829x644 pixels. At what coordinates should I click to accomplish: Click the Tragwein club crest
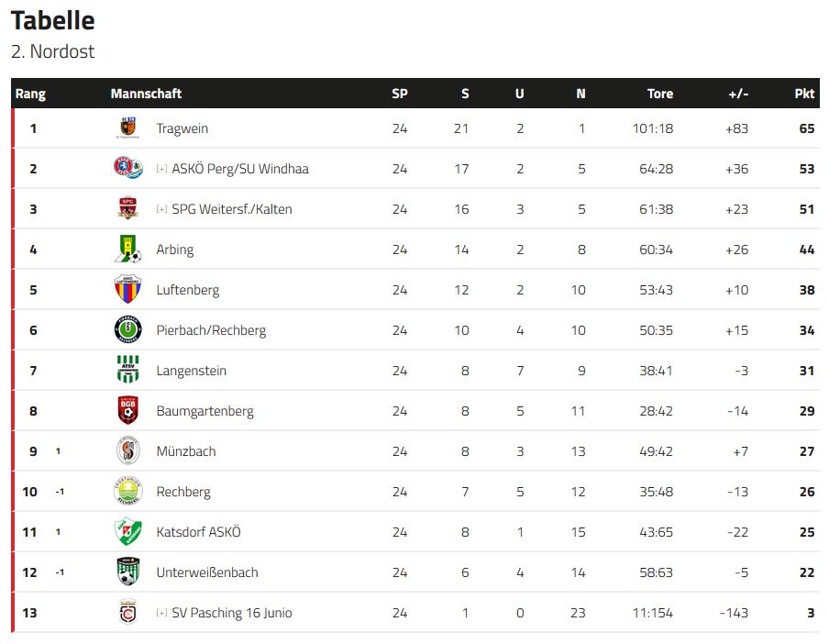[x=128, y=128]
